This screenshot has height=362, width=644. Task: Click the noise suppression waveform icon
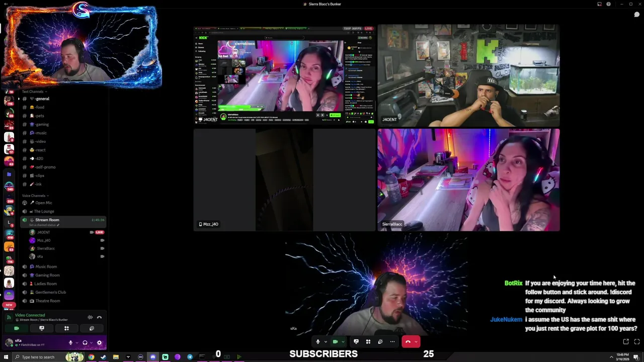[90, 317]
